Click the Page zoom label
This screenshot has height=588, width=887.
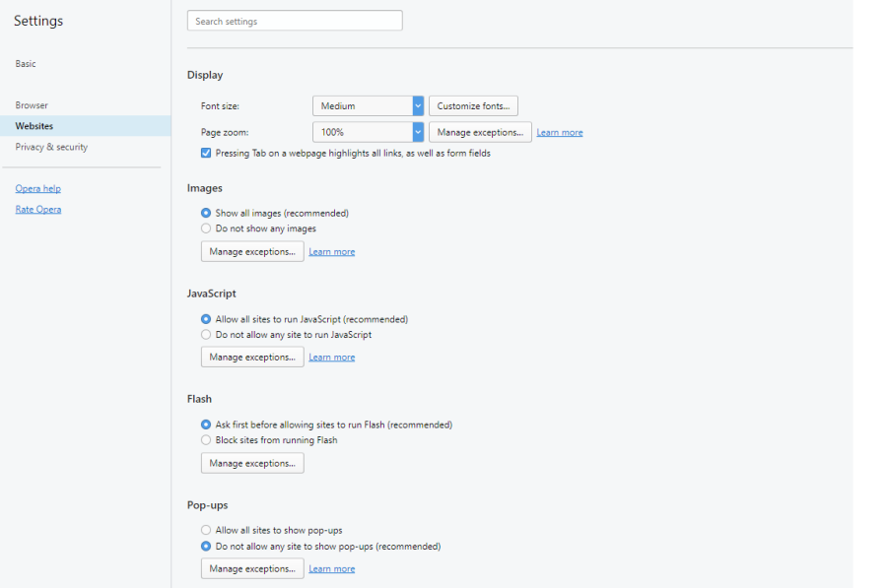click(x=225, y=132)
